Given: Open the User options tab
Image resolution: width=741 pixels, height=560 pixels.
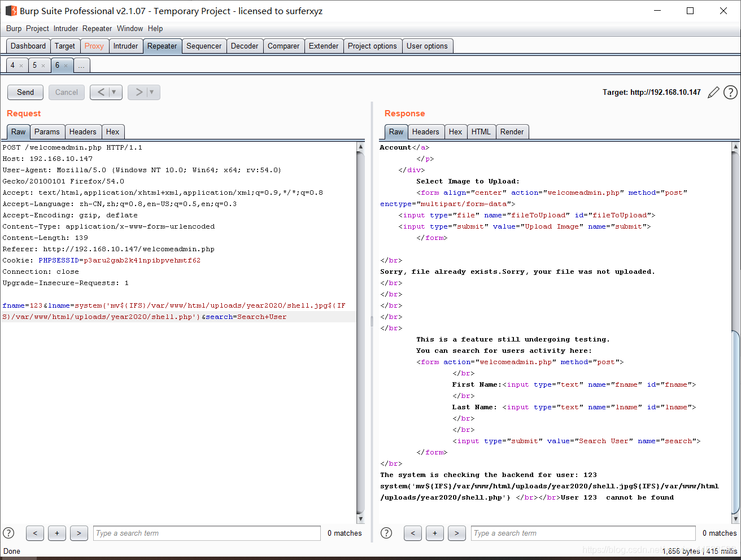Looking at the screenshot, I should coord(427,46).
